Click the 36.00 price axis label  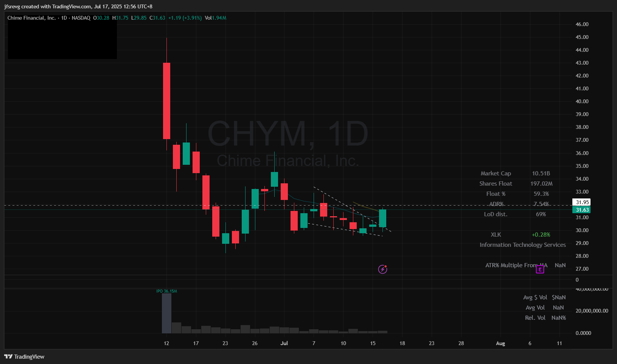coord(582,153)
